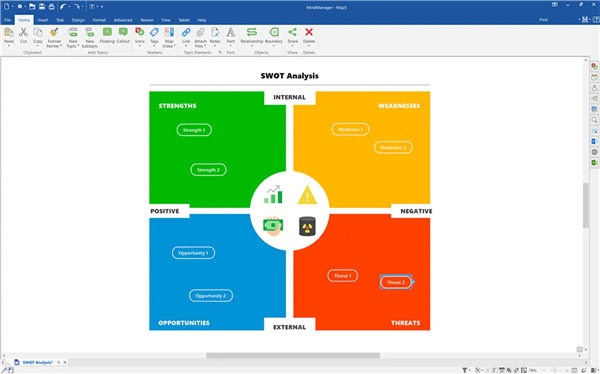Click the filter funnel icon in status bar
This screenshot has width=600, height=374.
(x=465, y=370)
